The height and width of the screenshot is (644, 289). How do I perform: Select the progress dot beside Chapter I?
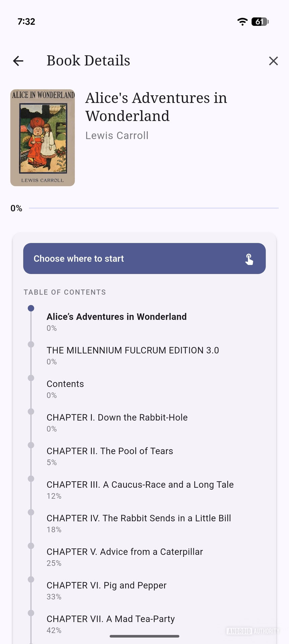(31, 411)
